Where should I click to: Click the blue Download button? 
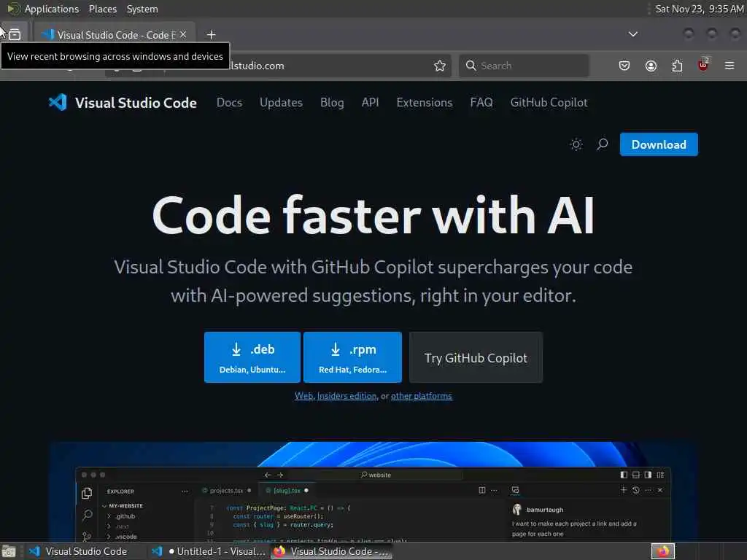point(659,144)
